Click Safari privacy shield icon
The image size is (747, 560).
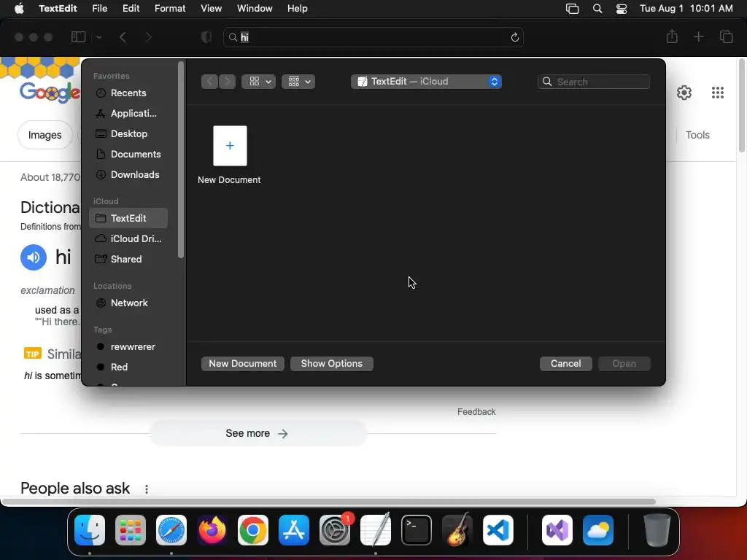pos(206,37)
